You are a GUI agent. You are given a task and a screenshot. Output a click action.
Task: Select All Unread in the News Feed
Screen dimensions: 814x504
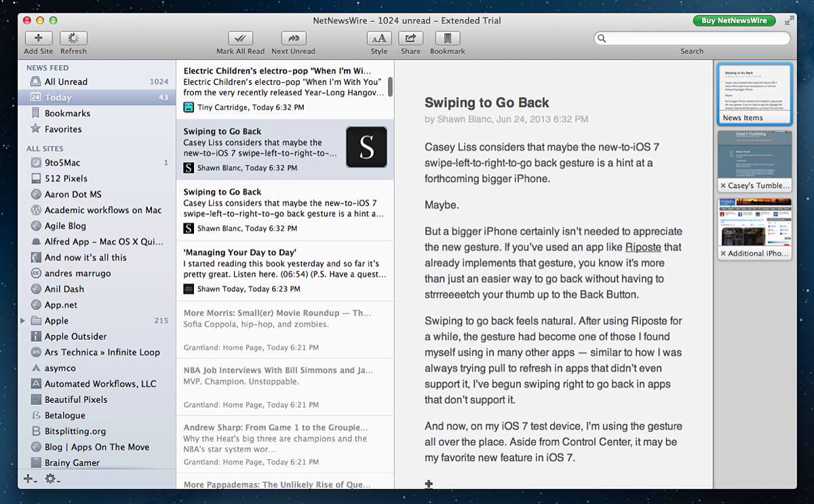click(x=97, y=81)
